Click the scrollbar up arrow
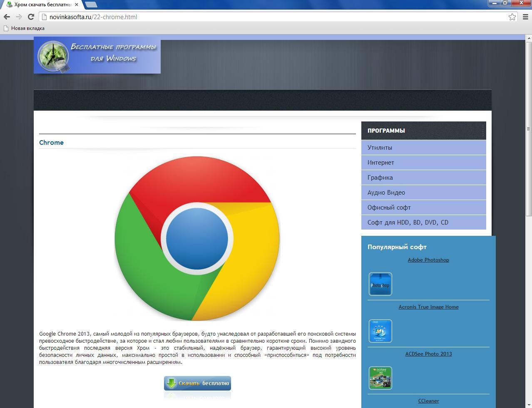 [529, 38]
